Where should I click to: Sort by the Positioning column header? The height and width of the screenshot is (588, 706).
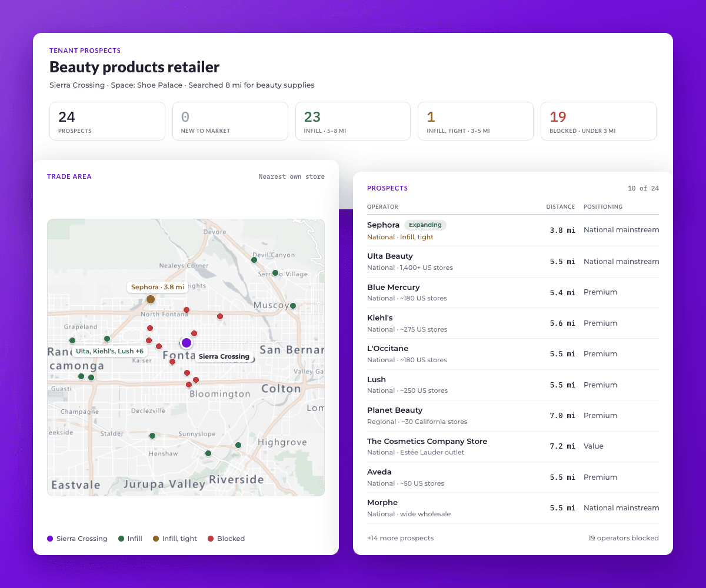pyautogui.click(x=603, y=207)
